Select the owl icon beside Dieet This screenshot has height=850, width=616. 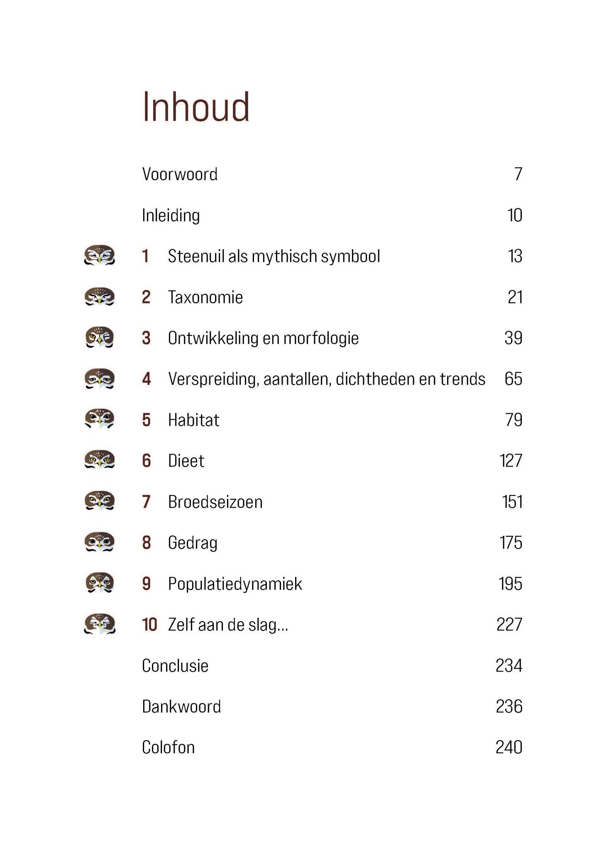coord(100,460)
